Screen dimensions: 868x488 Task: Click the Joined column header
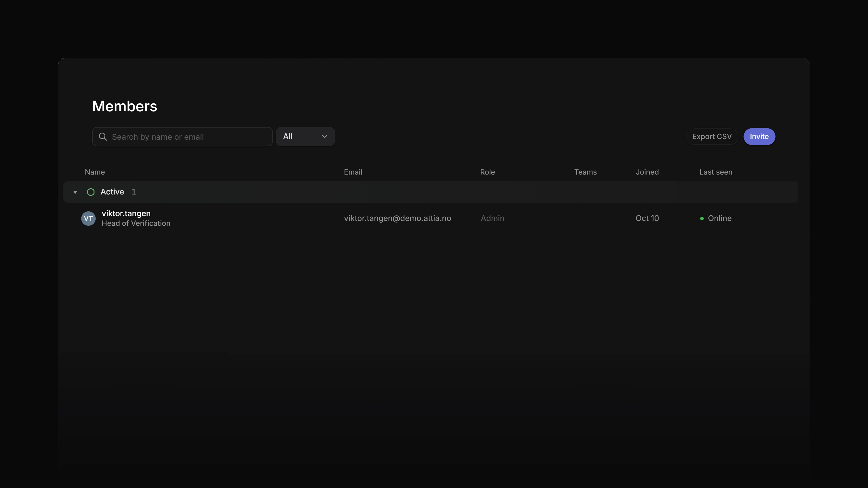coord(647,172)
